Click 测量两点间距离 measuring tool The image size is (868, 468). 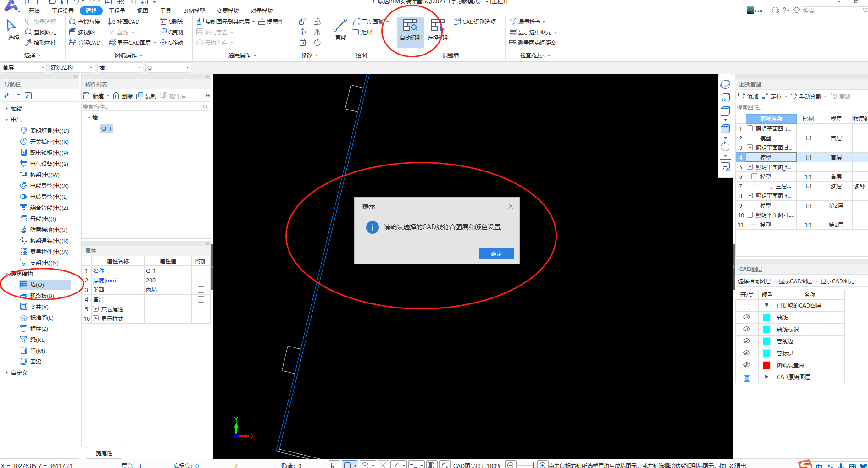(x=533, y=43)
